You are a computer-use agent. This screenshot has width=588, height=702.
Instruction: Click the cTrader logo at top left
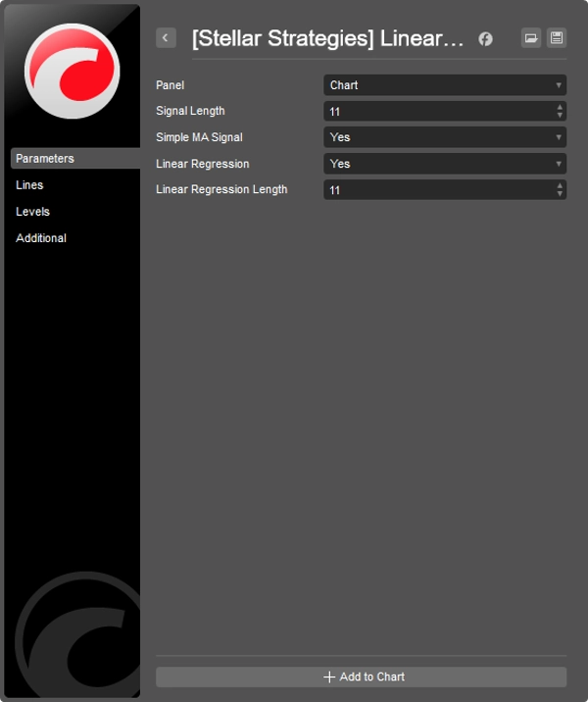coord(72,71)
